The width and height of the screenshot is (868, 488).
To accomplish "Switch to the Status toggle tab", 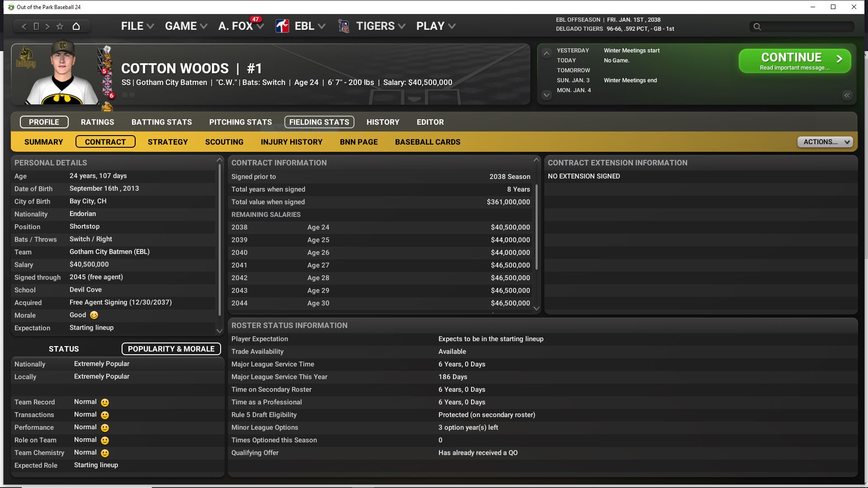I will click(64, 349).
